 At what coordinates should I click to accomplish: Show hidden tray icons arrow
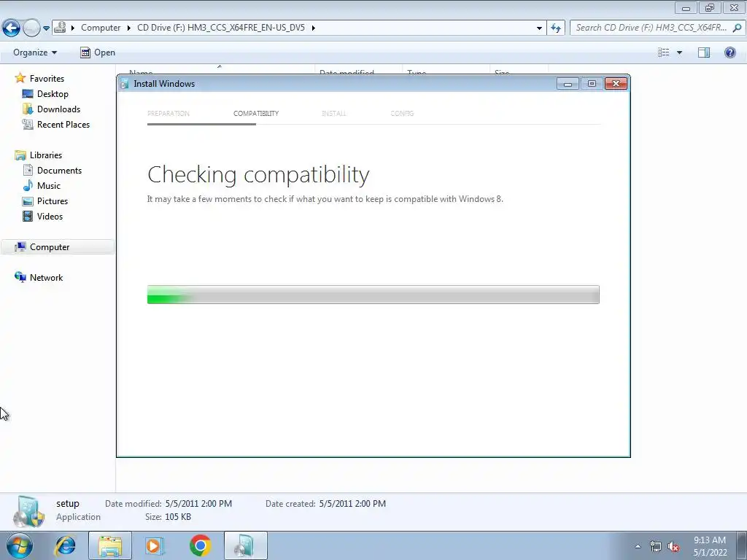(638, 546)
